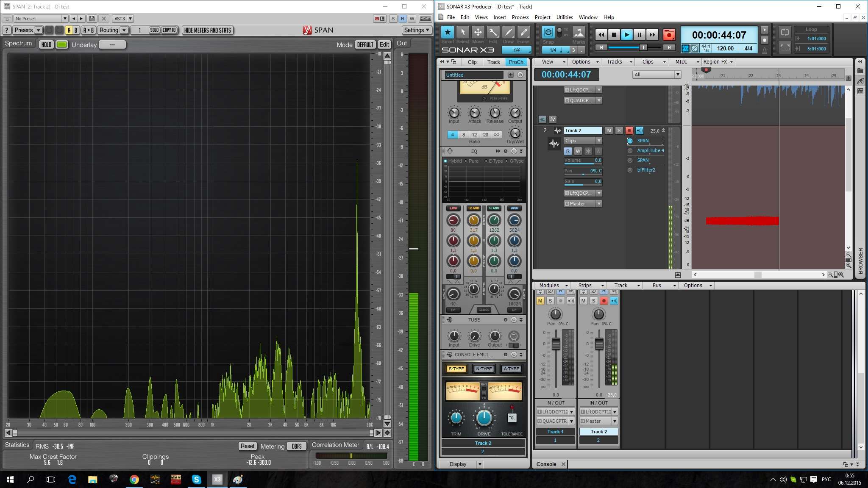Select the Move tool
Viewport: 868px width, 488px height.
[x=478, y=33]
